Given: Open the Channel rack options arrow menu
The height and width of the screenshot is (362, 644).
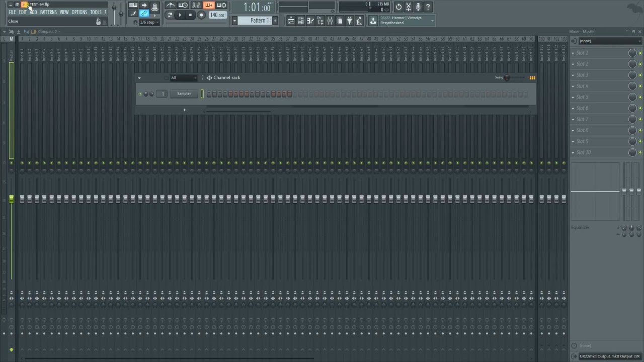Looking at the screenshot, I should click(x=139, y=78).
